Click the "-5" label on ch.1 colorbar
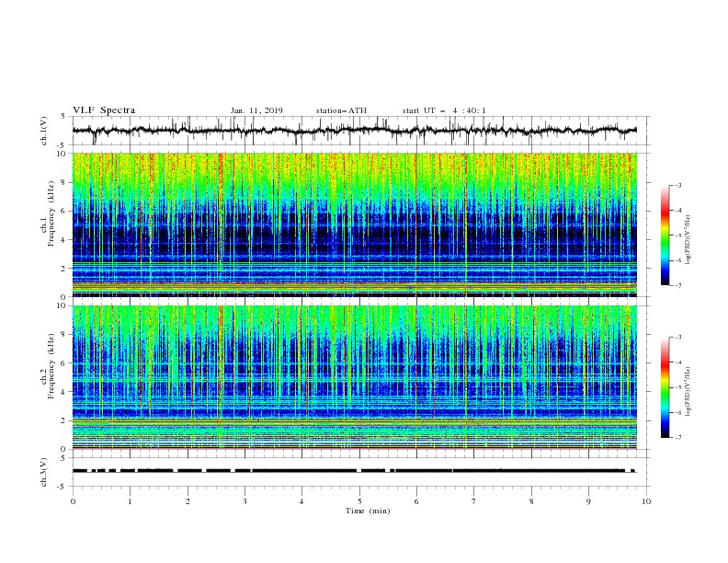 (x=678, y=236)
